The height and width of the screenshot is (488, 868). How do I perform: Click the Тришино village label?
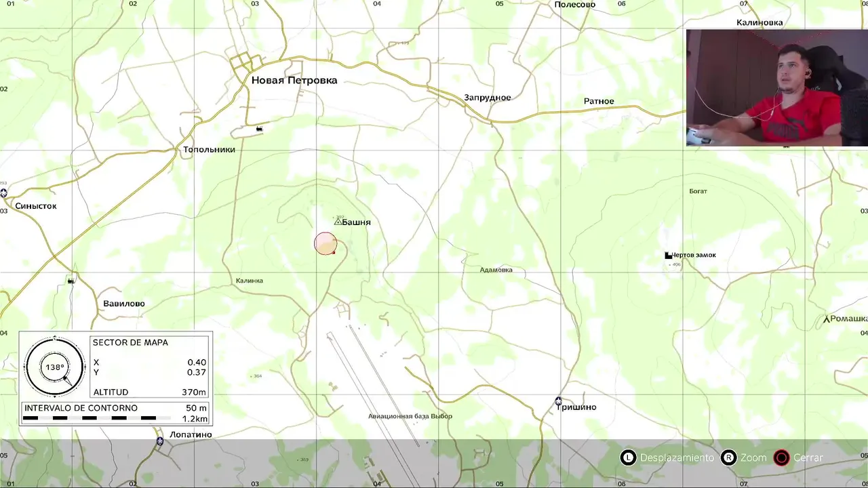click(578, 407)
